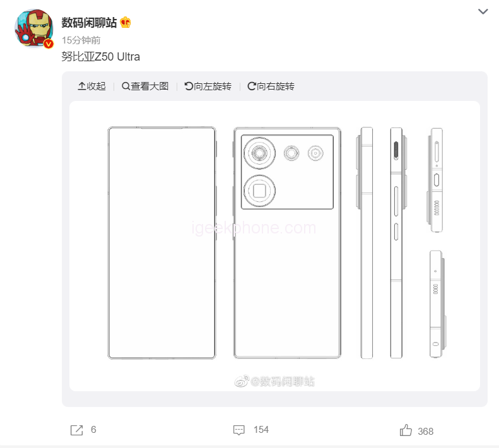The image size is (499, 448).
Task: Open comments via speech bubble icon
Action: click(x=239, y=430)
